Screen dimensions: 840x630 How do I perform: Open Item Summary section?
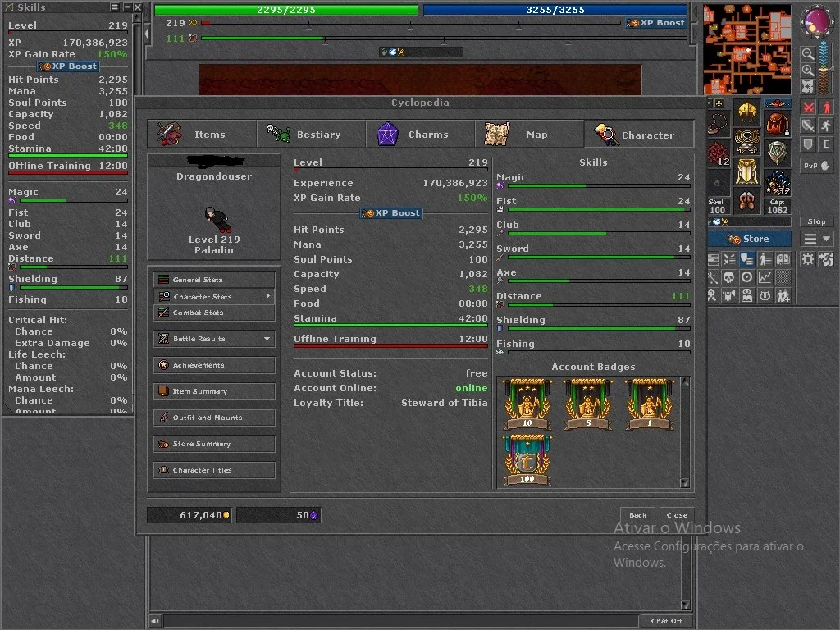(214, 391)
